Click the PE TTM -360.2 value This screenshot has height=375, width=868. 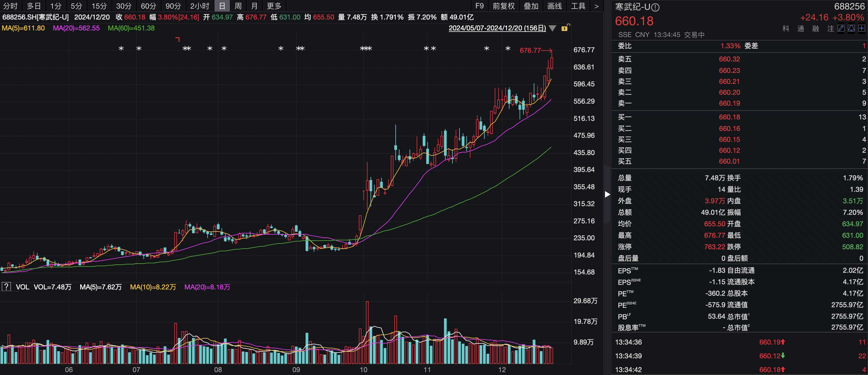tap(715, 293)
